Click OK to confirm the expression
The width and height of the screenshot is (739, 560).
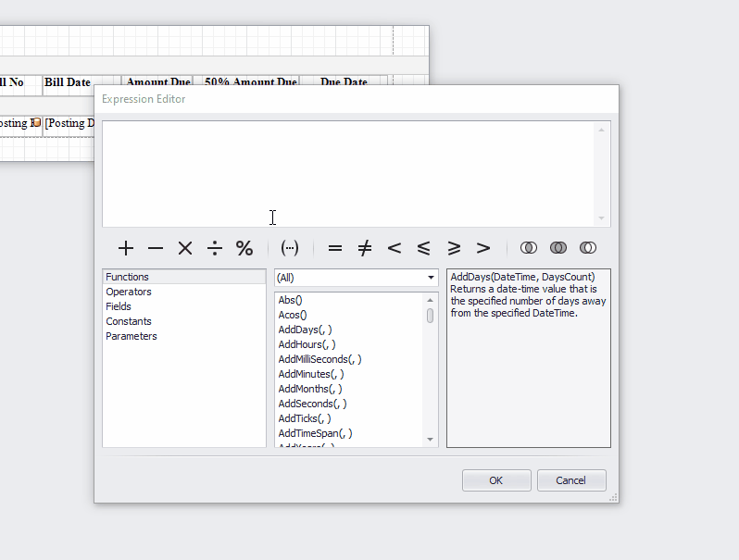tap(496, 480)
